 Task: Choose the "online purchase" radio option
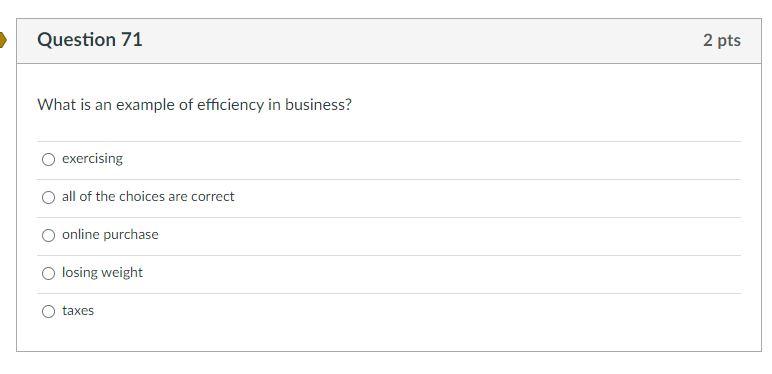pos(48,235)
